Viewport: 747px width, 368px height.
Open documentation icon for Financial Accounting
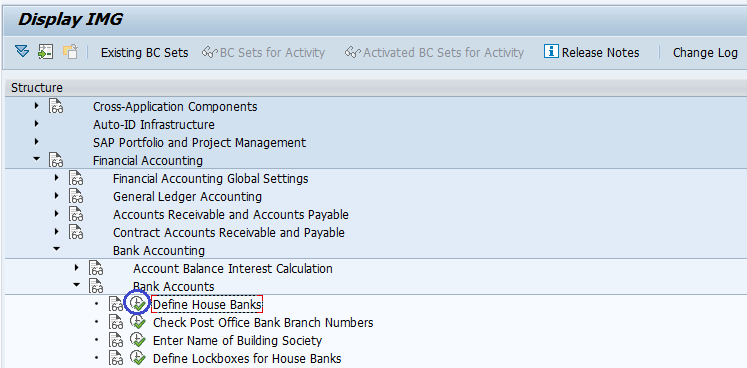pos(56,161)
